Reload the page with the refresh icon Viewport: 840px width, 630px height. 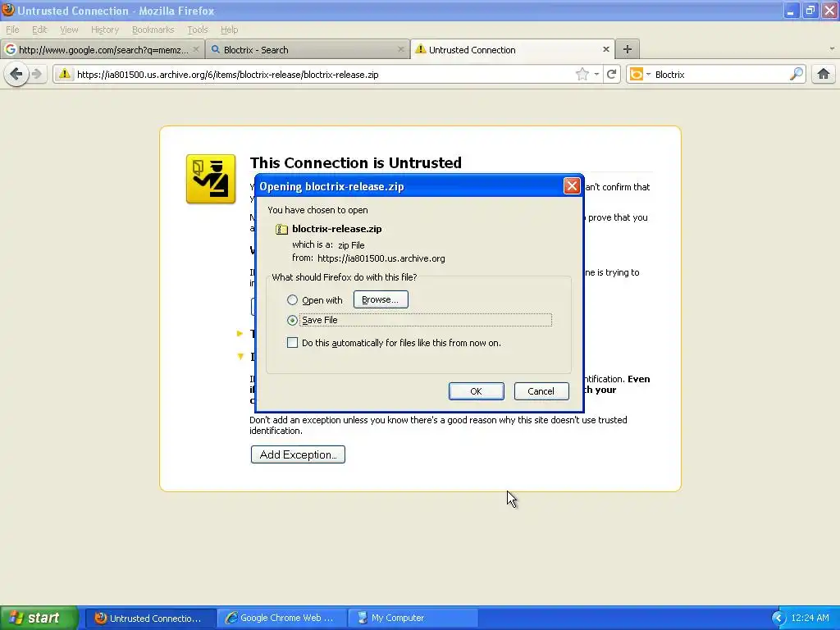(x=612, y=74)
